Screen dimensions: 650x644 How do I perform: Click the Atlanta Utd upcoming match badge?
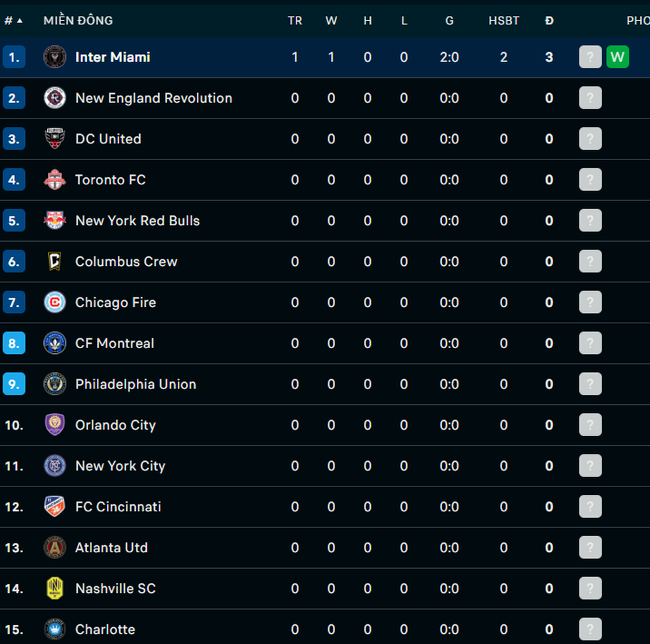(x=590, y=547)
